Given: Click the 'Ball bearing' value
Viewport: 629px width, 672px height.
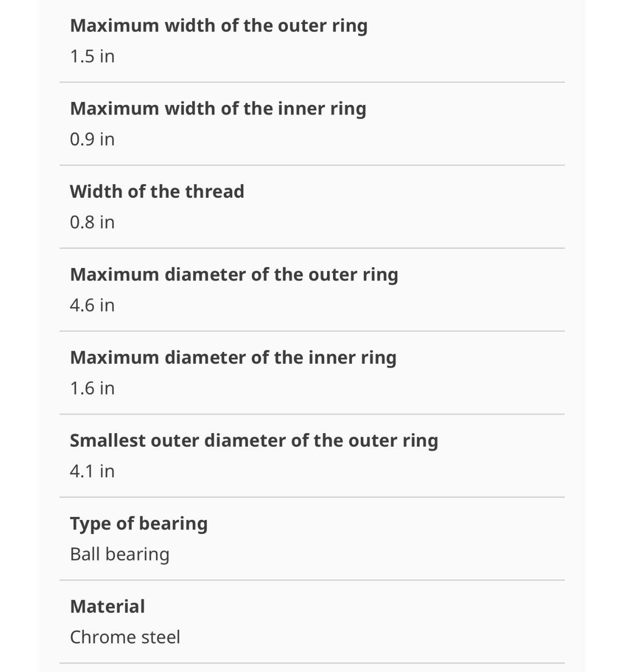Looking at the screenshot, I should click(x=120, y=555).
